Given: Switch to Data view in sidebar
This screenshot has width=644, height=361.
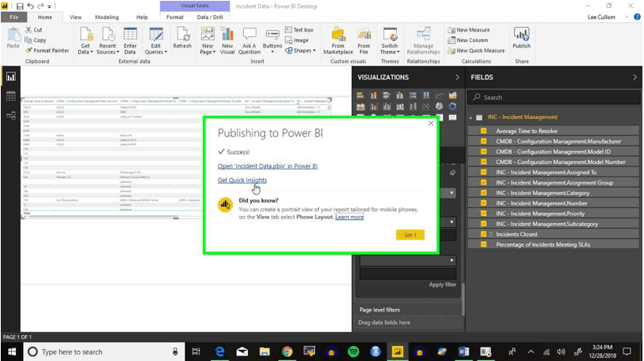Looking at the screenshot, I should tap(11, 96).
